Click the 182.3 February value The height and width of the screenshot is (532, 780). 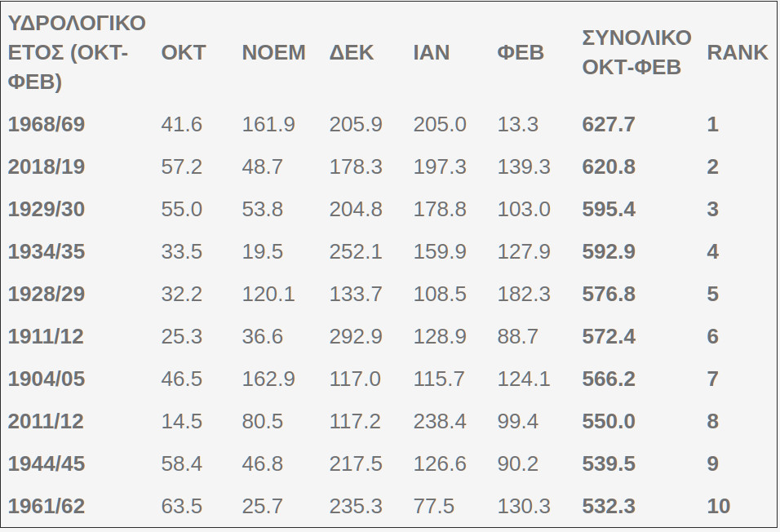pyautogui.click(x=524, y=294)
